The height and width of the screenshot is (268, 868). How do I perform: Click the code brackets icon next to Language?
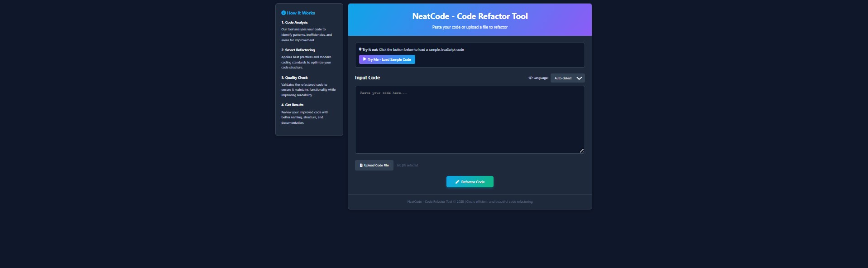[x=530, y=78]
